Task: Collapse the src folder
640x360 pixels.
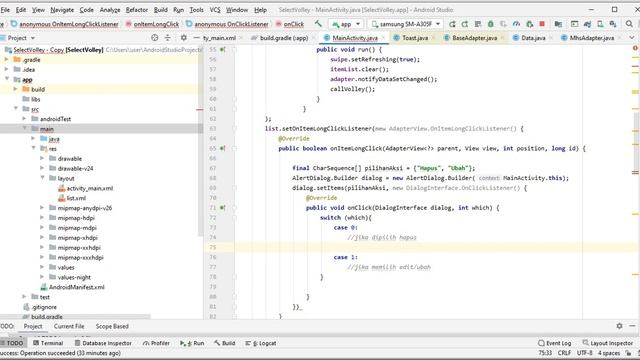Action: point(16,109)
